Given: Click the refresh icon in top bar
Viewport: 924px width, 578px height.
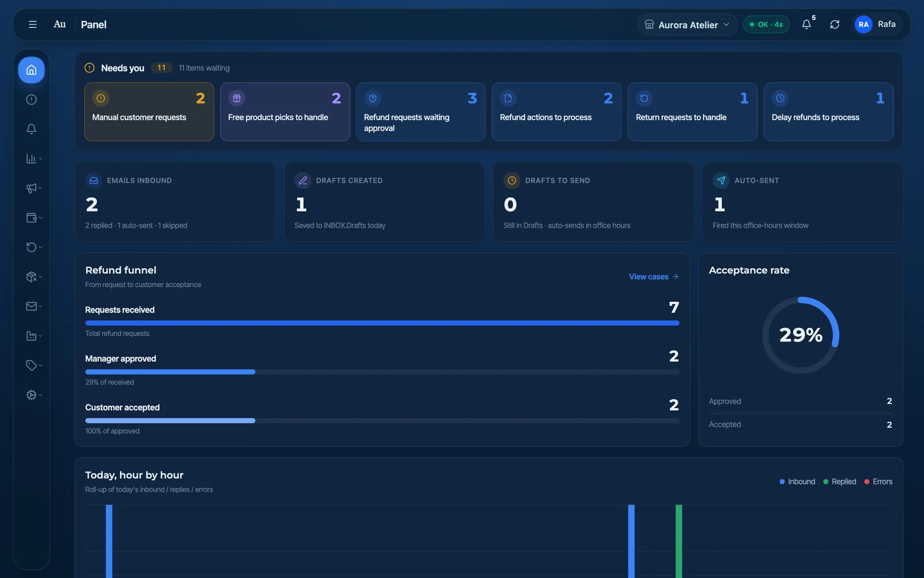Looking at the screenshot, I should coord(834,24).
